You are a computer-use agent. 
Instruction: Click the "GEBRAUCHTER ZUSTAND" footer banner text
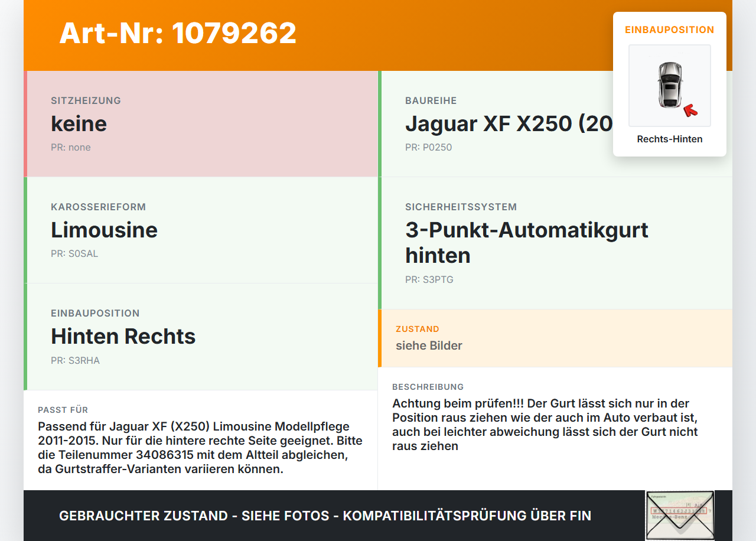(325, 516)
